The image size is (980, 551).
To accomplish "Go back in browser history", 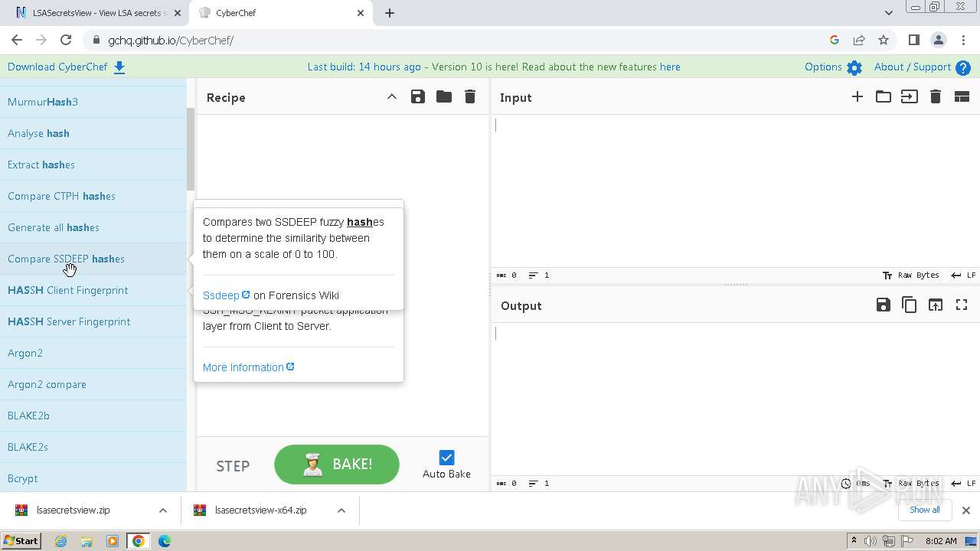I will tap(17, 40).
